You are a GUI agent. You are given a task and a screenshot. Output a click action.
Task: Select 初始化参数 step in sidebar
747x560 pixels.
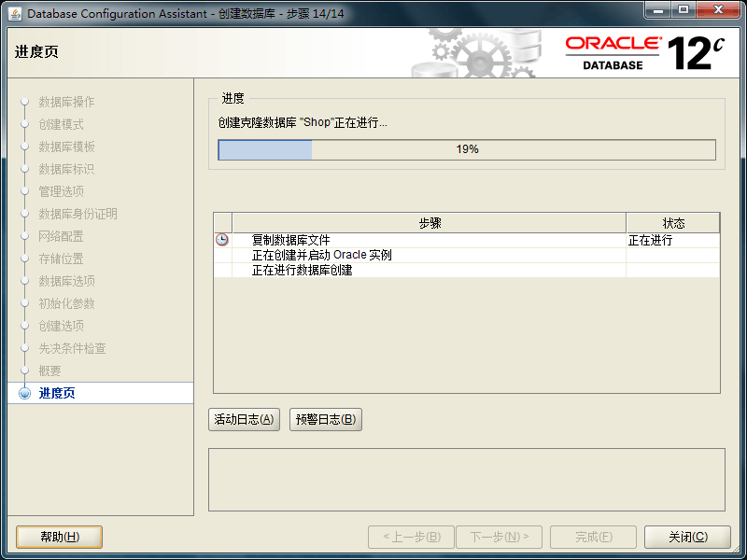pyautogui.click(x=66, y=303)
